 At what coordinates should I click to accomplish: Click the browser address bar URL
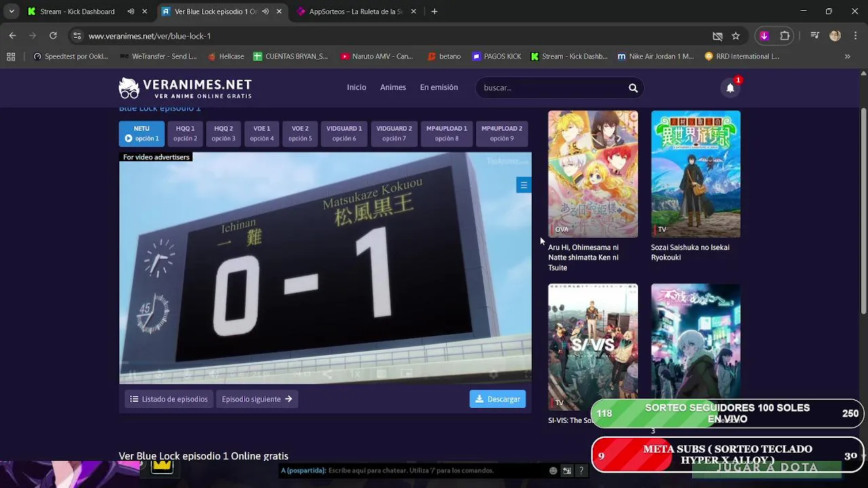pos(150,36)
